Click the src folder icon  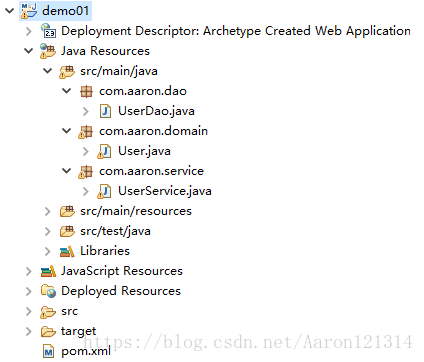48,311
